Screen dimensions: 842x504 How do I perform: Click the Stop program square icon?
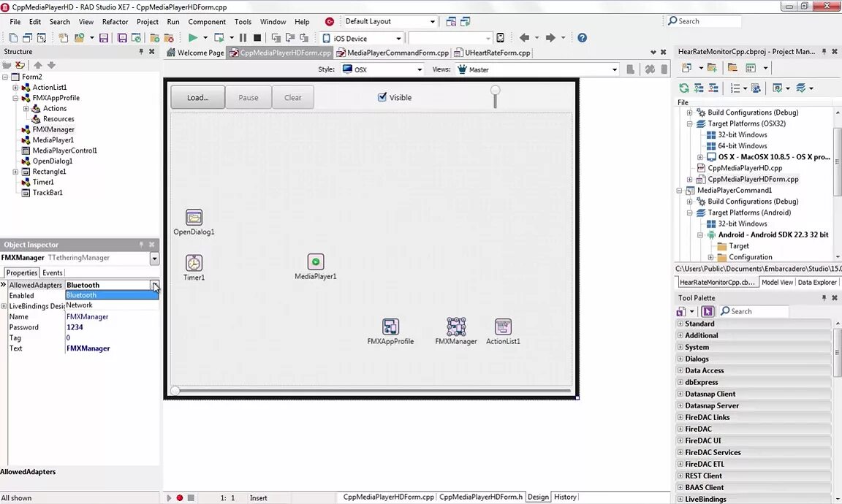coord(257,37)
